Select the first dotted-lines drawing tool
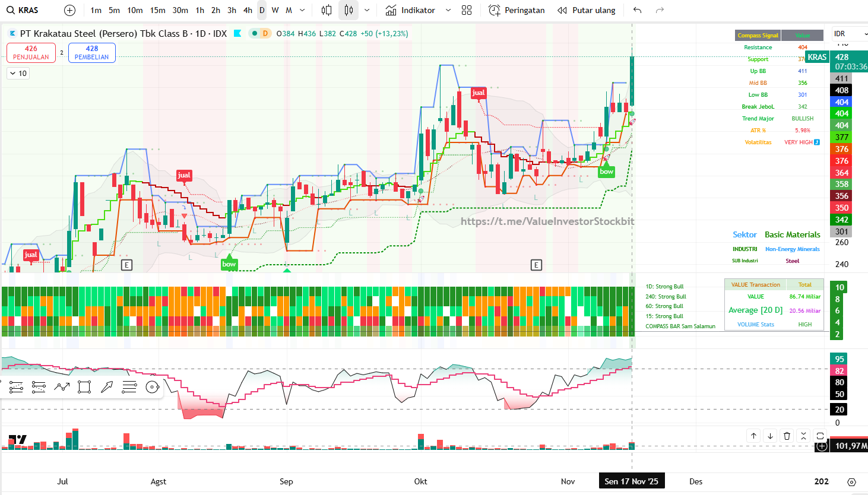Screen dimensions: 868x495 [16, 388]
